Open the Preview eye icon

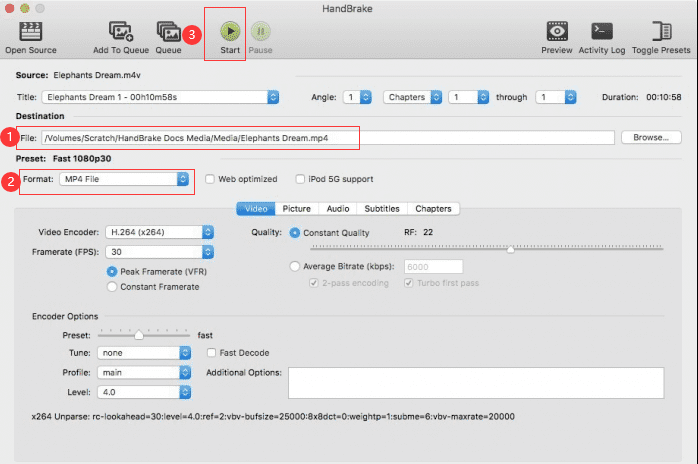pos(557,31)
